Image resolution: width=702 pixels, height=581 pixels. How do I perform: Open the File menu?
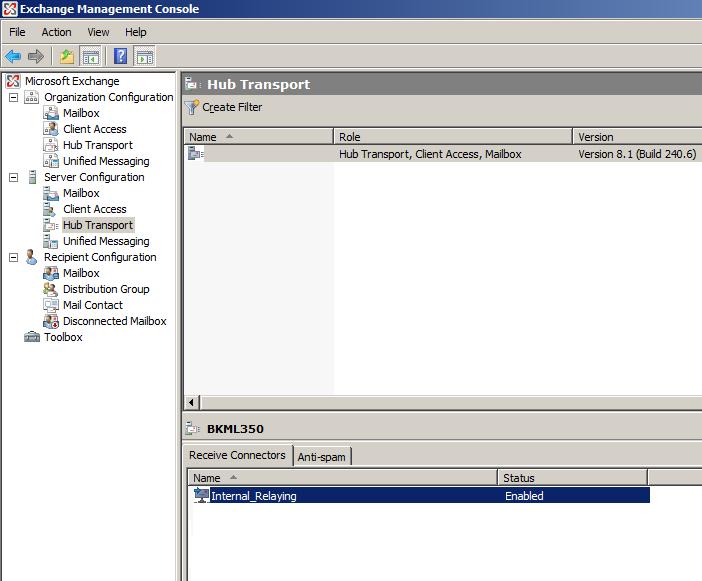pyautogui.click(x=17, y=32)
